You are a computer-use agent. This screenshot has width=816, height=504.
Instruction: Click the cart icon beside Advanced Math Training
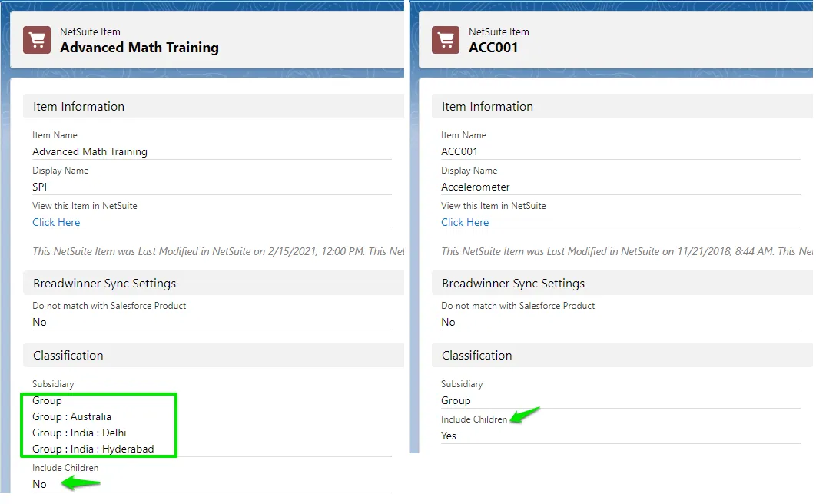(37, 40)
